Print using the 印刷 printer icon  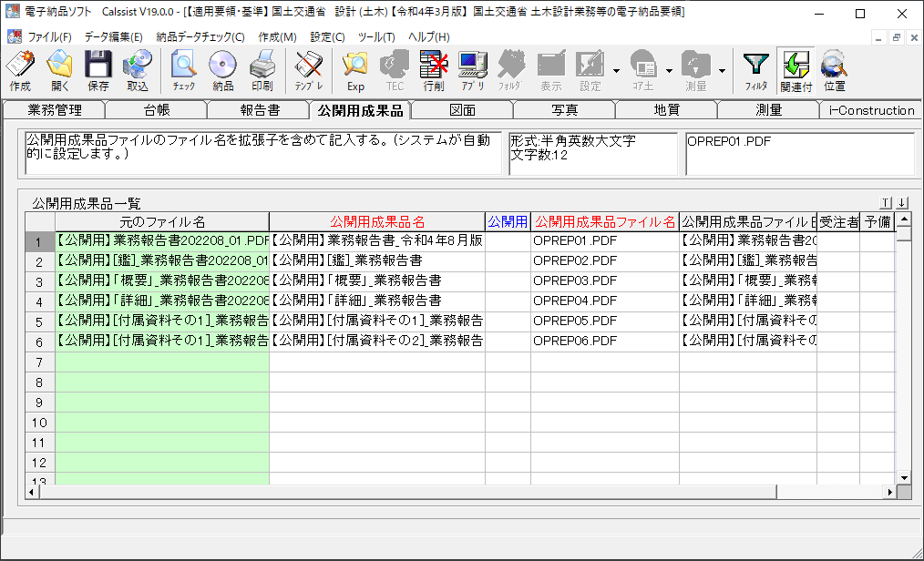click(x=262, y=71)
